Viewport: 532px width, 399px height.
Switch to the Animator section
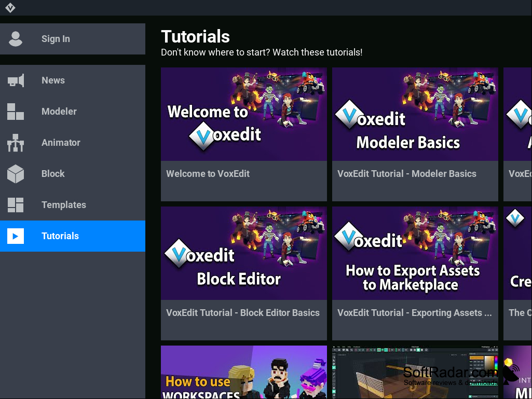click(73, 143)
